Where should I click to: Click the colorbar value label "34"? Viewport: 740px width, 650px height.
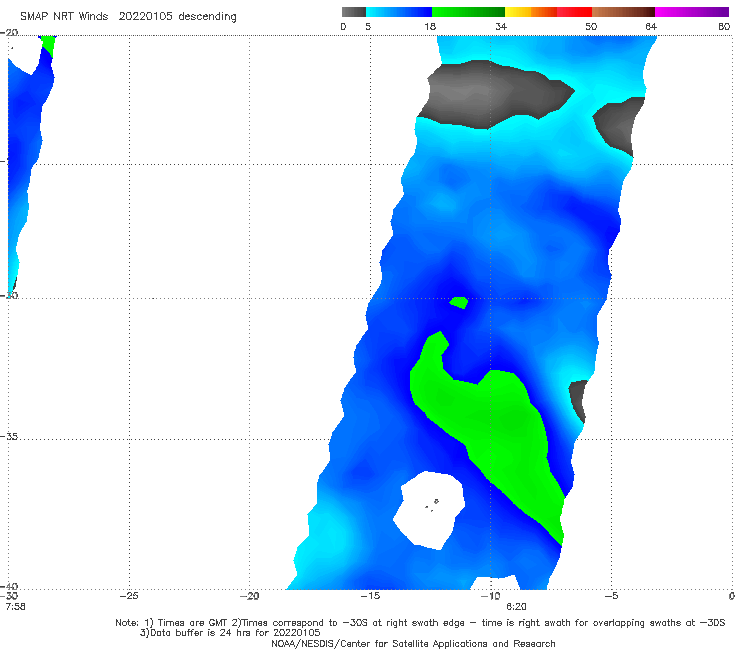(x=501, y=26)
